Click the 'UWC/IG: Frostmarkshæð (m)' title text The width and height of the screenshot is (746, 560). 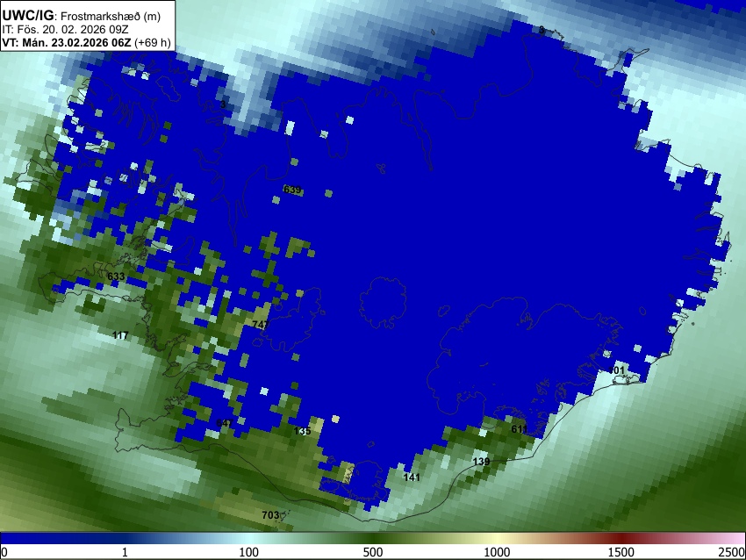point(81,16)
